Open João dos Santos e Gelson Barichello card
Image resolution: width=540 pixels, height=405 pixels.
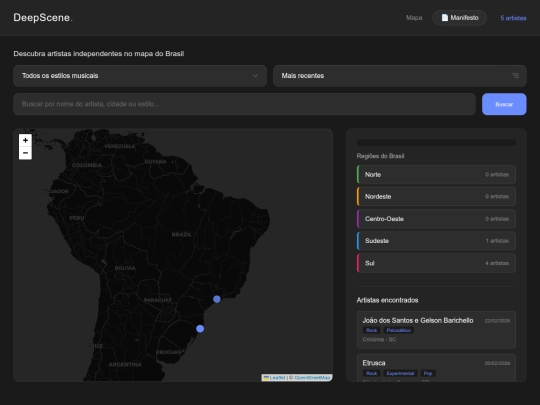point(436,330)
